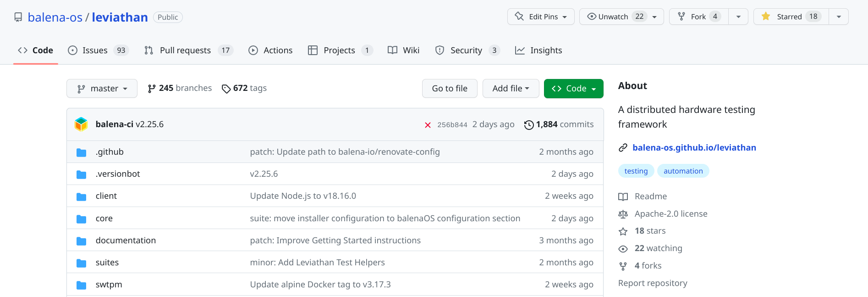This screenshot has height=297, width=868.
Task: Open the leviathan repository name link
Action: (x=120, y=17)
